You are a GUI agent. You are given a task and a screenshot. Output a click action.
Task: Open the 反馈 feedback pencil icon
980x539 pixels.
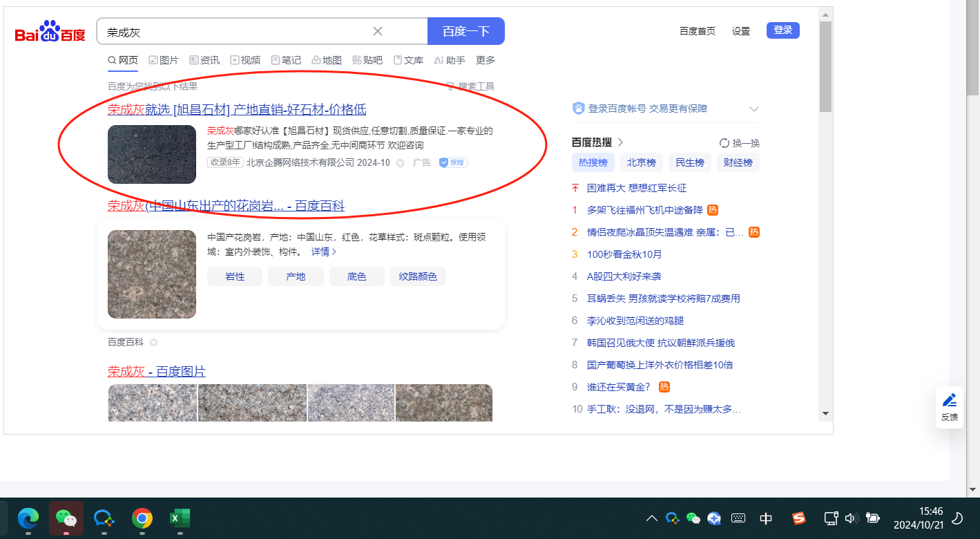950,401
